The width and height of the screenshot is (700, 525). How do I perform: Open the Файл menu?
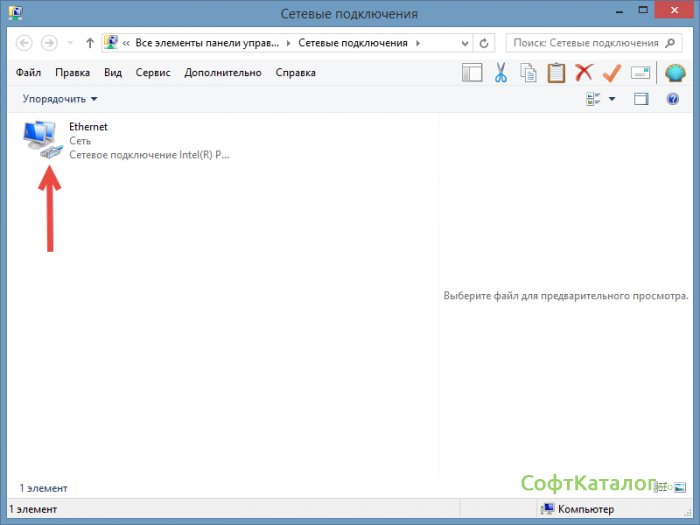(29, 73)
